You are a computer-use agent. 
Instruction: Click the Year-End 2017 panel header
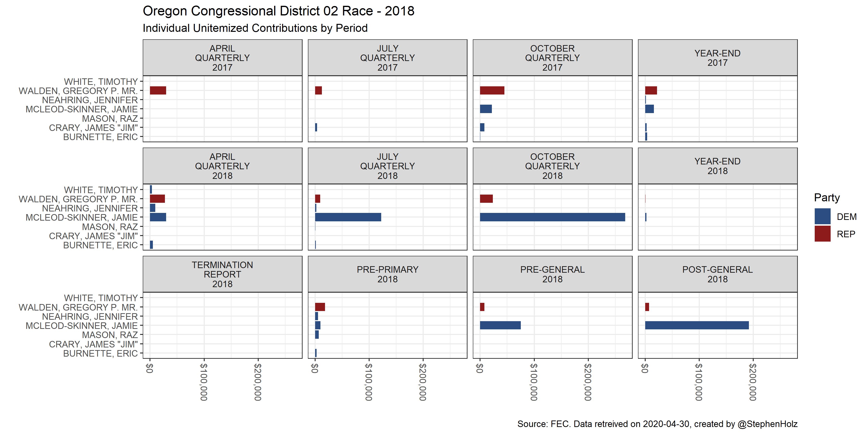pyautogui.click(x=717, y=58)
